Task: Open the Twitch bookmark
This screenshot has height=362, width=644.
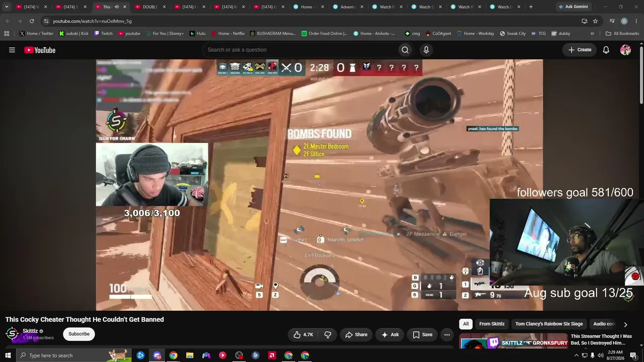Action: 103,34
